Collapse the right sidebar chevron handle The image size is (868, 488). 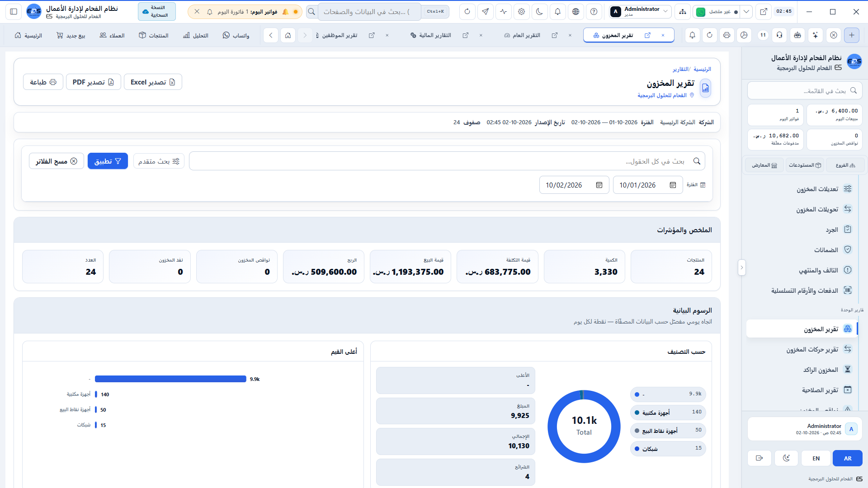coord(741,267)
